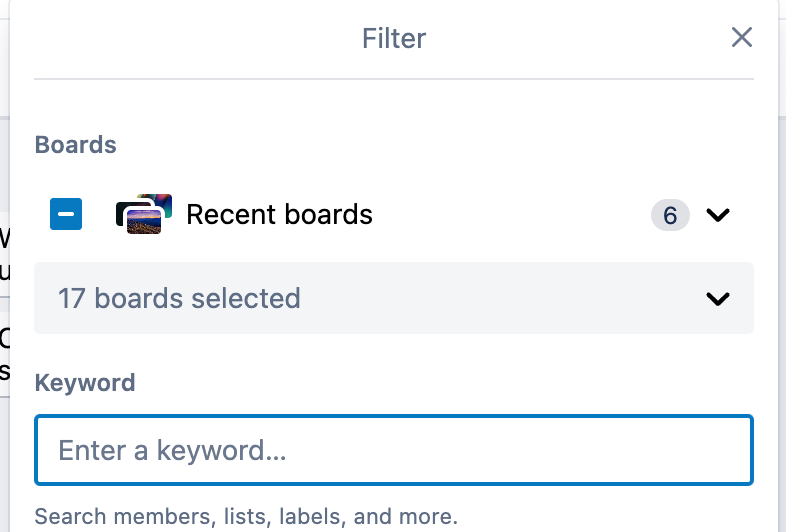Focus the Enter a keyword input field
The image size is (786, 532).
click(394, 450)
